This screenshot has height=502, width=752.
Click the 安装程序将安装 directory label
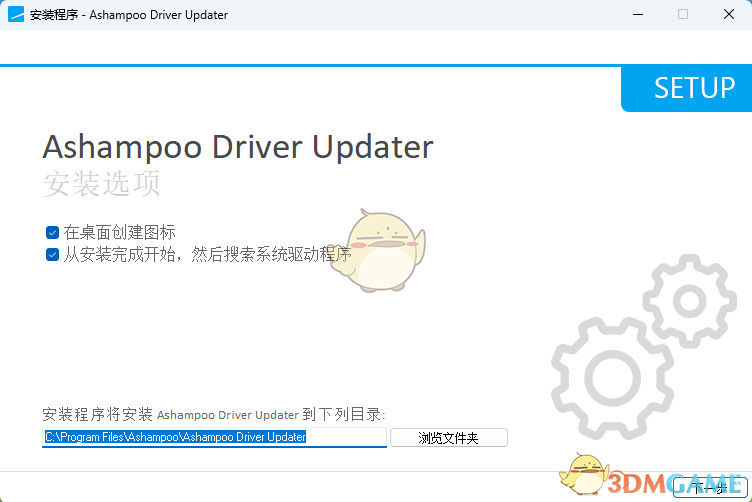214,414
